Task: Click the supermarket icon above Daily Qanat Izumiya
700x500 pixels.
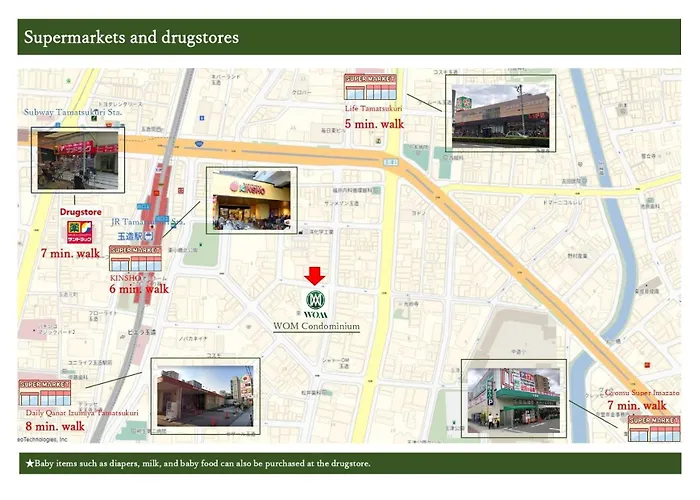Action: (x=45, y=392)
